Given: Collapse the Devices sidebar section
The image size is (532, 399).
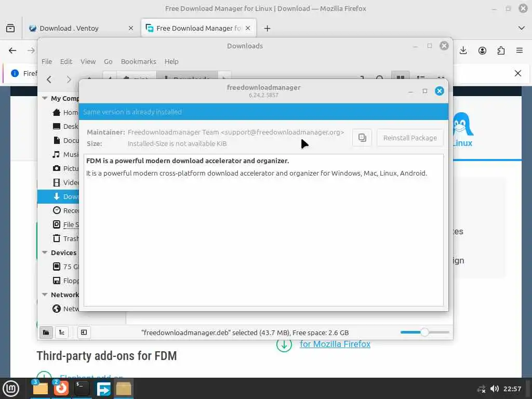Looking at the screenshot, I should (x=45, y=252).
